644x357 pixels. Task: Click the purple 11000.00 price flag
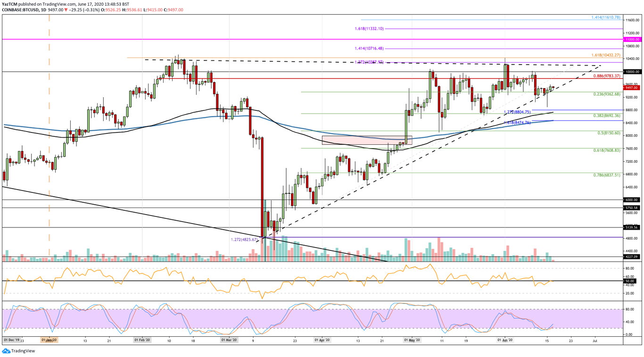(631, 39)
